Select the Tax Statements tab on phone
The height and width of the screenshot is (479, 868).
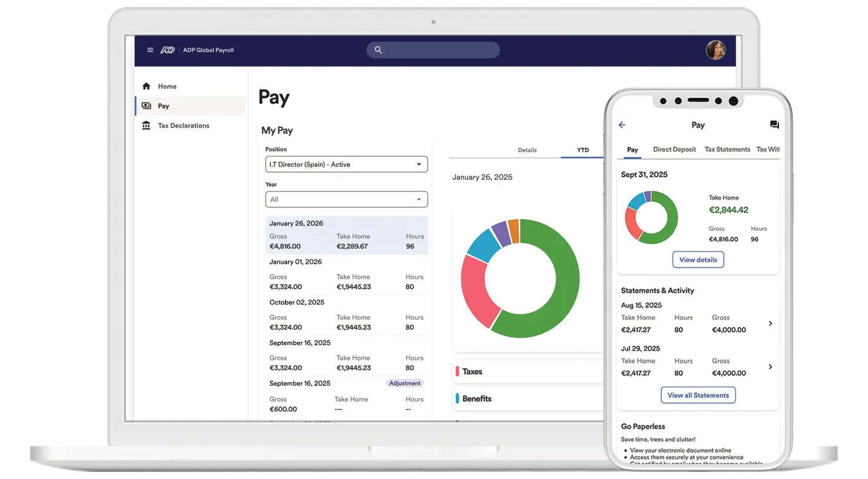[x=727, y=150]
